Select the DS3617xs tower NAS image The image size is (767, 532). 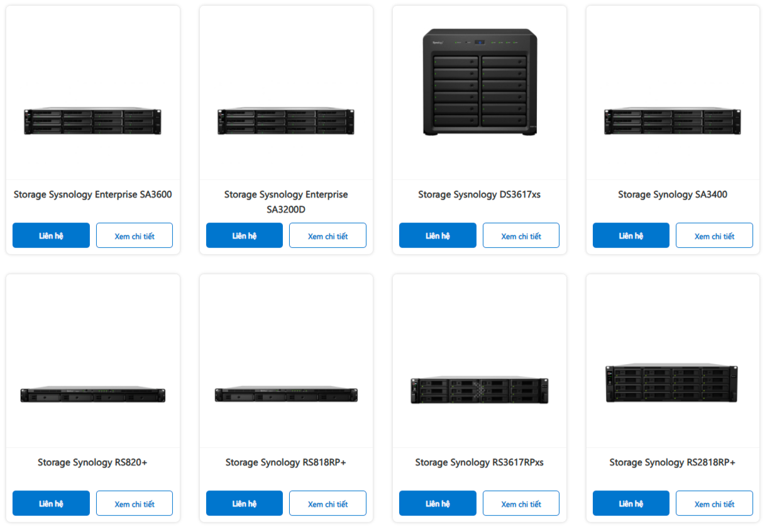click(479, 82)
